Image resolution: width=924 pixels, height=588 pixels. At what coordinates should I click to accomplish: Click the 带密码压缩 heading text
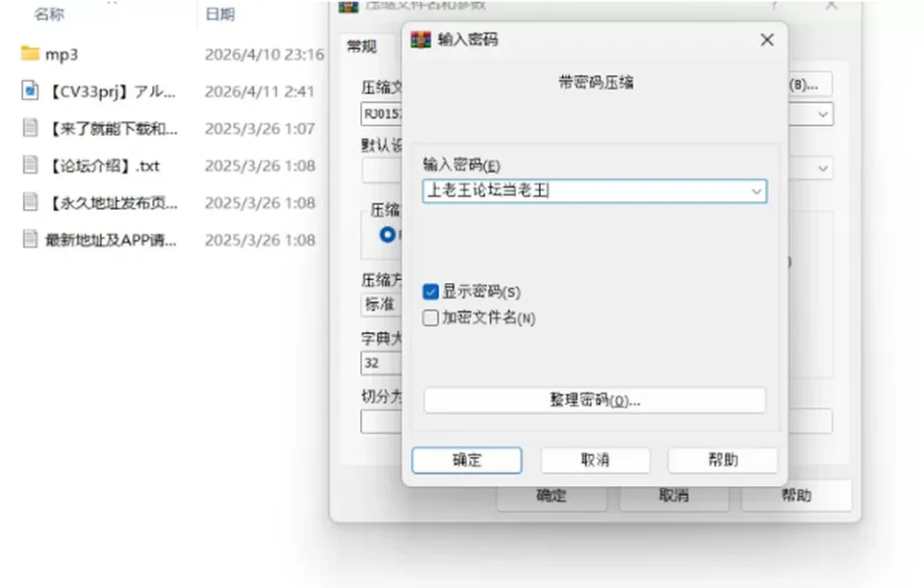pyautogui.click(x=596, y=83)
